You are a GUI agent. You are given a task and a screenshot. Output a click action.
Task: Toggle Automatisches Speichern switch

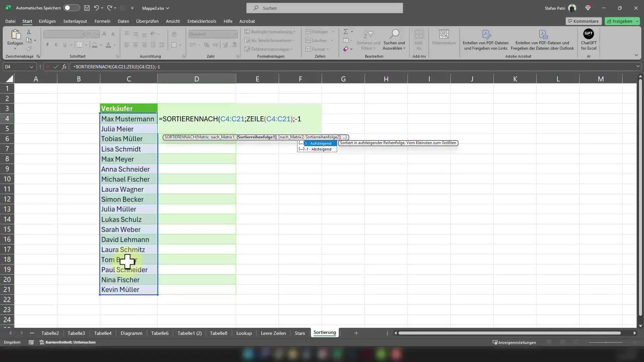click(71, 8)
